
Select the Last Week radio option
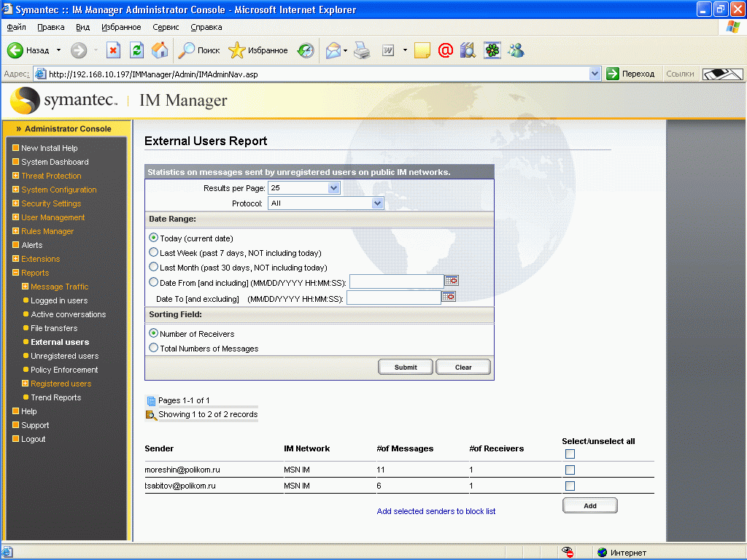click(153, 252)
